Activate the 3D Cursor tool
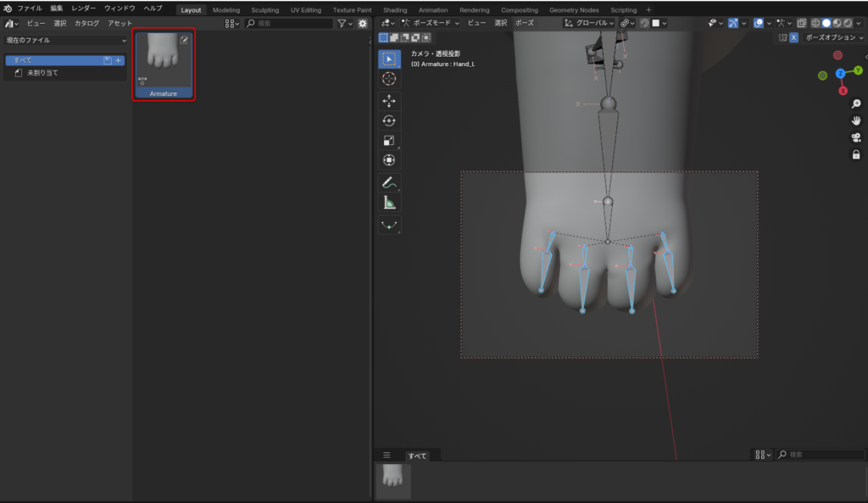This screenshot has height=503, width=868. (x=389, y=79)
